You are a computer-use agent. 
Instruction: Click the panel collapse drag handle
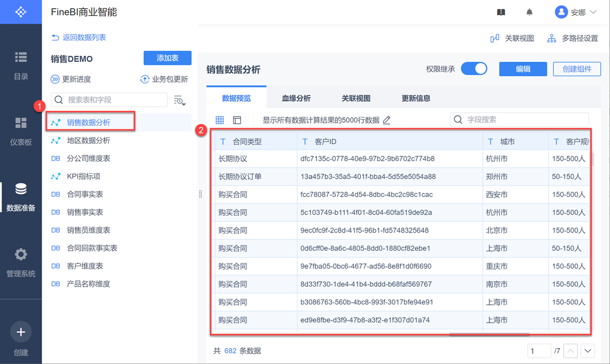pos(200,194)
